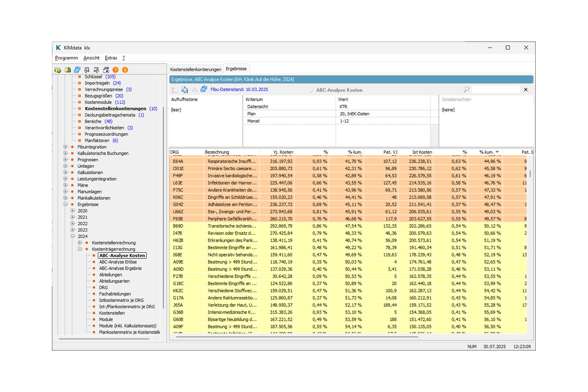Click the folder with up arrow icon
The image size is (588, 392).
pos(68,70)
